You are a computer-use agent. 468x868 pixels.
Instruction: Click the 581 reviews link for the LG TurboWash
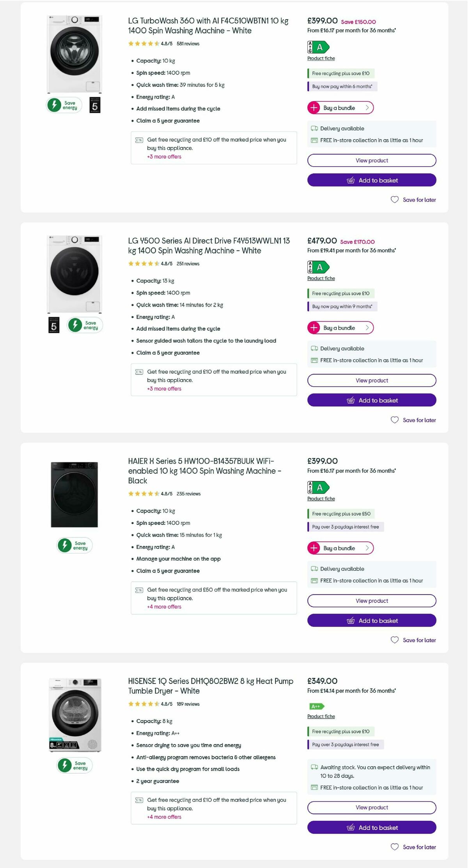click(x=188, y=44)
